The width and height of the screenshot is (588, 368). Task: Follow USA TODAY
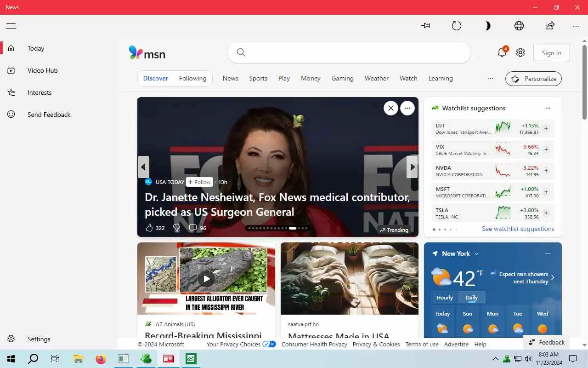point(199,182)
